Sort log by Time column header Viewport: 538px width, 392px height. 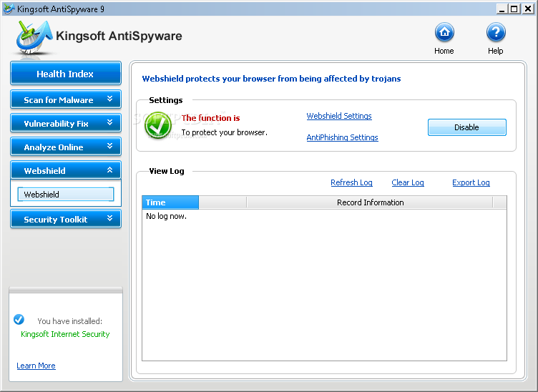(170, 202)
